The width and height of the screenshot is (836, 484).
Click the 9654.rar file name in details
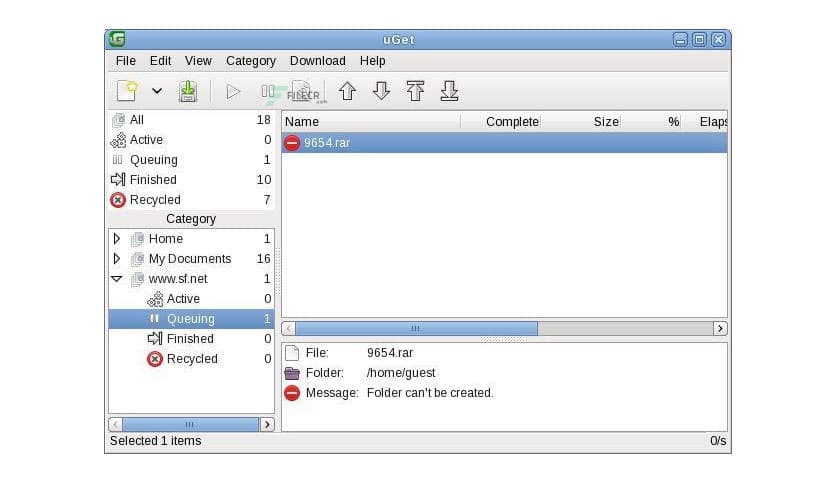[390, 353]
